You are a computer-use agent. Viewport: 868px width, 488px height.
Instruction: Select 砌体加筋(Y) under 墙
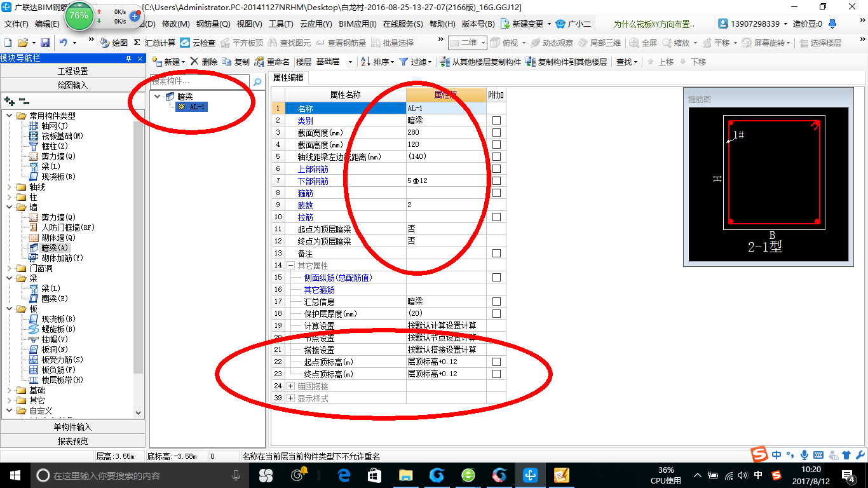coord(57,258)
